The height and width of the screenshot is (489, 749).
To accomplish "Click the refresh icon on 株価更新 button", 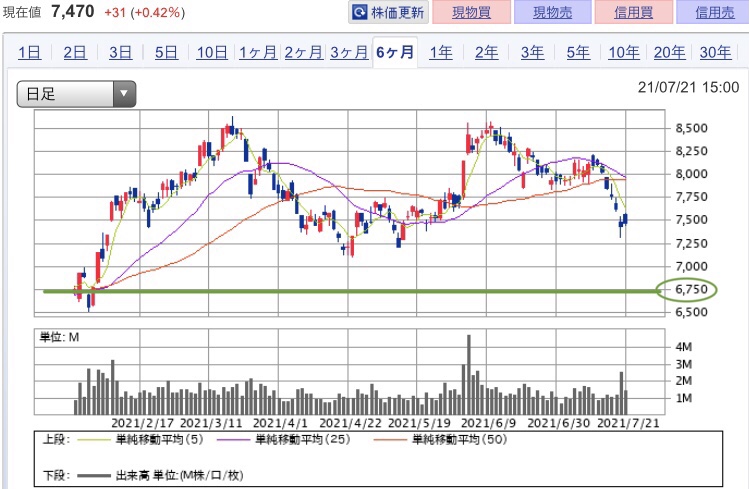I will pos(360,12).
